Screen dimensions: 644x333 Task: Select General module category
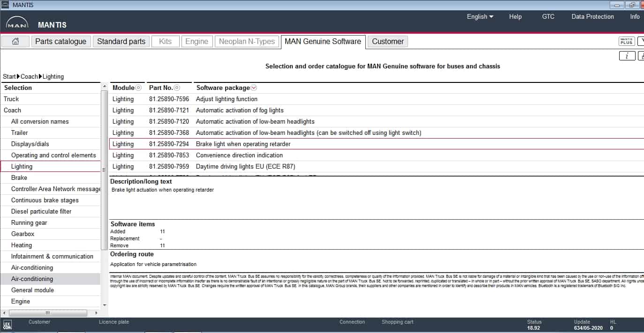[51, 290]
